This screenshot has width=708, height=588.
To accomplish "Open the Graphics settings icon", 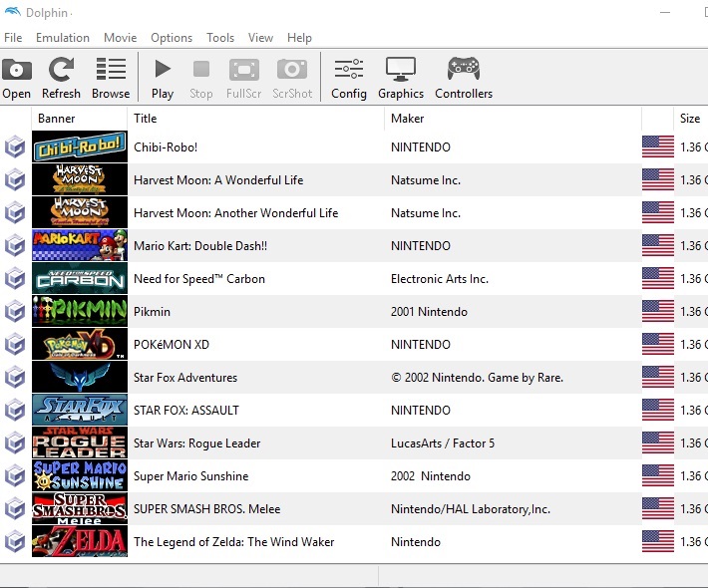I will [x=401, y=79].
